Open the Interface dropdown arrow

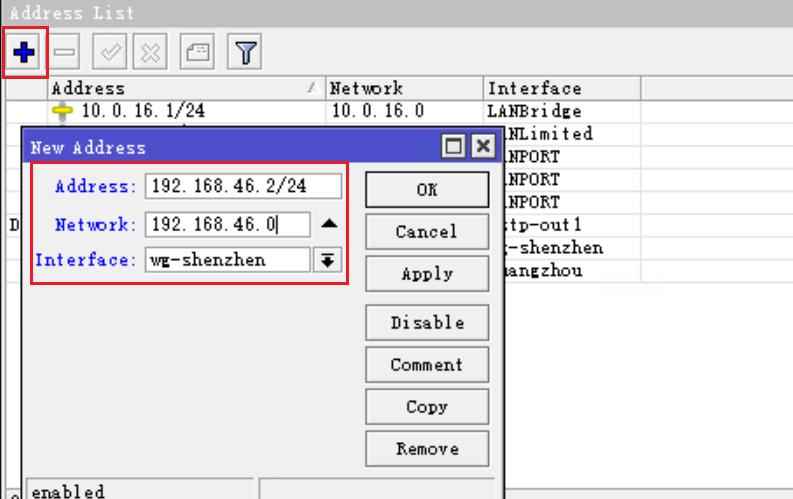pyautogui.click(x=327, y=260)
